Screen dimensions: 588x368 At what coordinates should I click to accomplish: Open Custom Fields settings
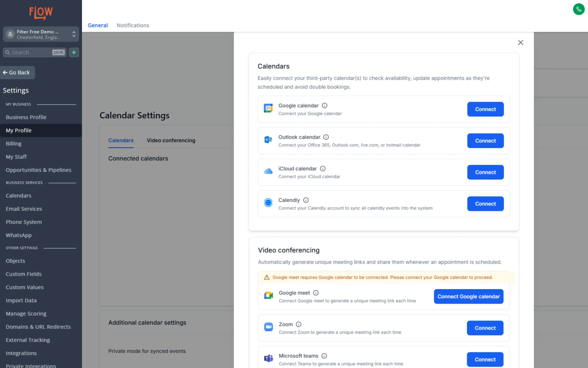[x=41, y=274]
